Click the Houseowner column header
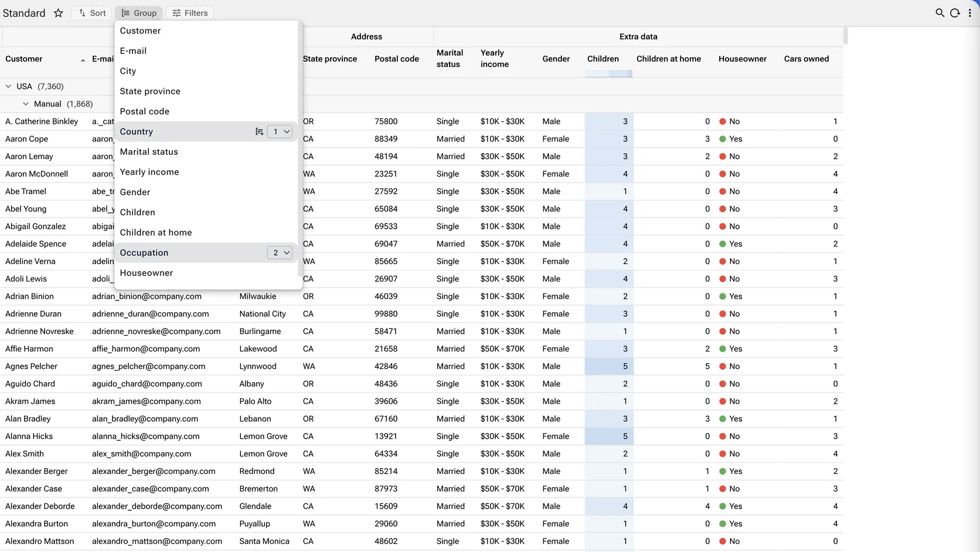The width and height of the screenshot is (980, 552). [x=743, y=59]
